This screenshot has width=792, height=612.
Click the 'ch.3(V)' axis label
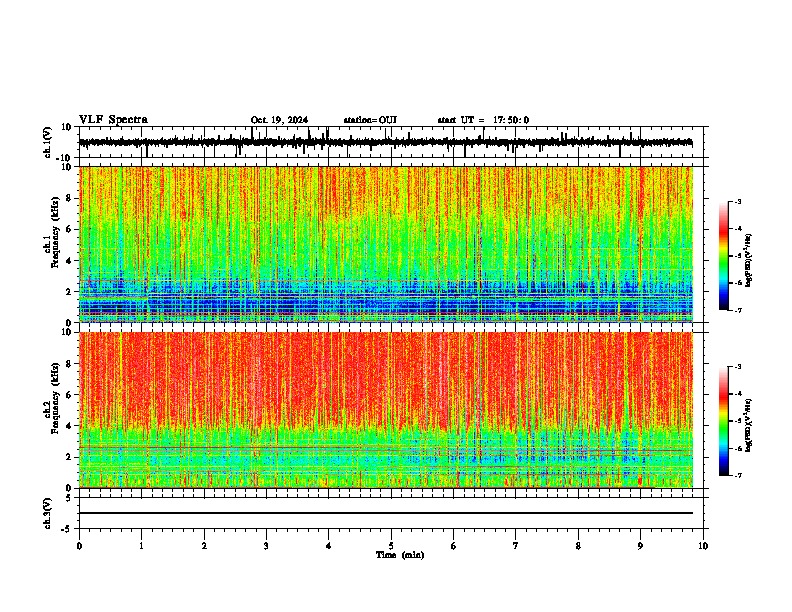coord(47,513)
